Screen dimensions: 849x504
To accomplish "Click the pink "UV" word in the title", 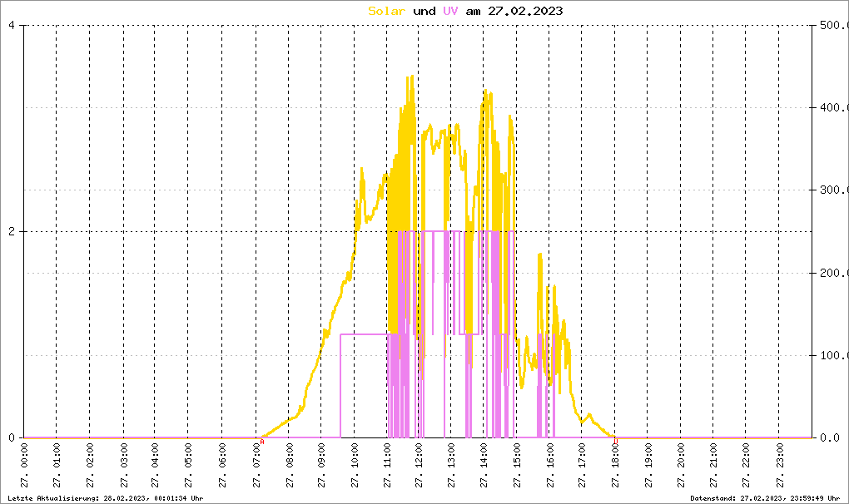I will coord(450,11).
